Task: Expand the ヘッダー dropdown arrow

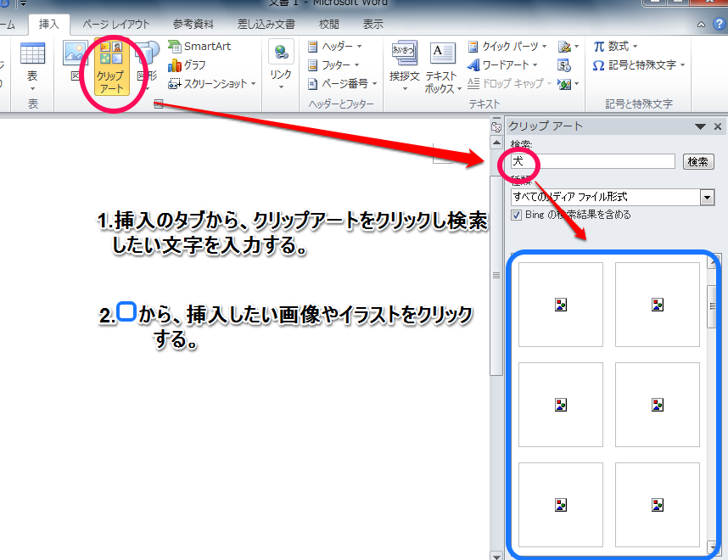Action: [x=360, y=47]
